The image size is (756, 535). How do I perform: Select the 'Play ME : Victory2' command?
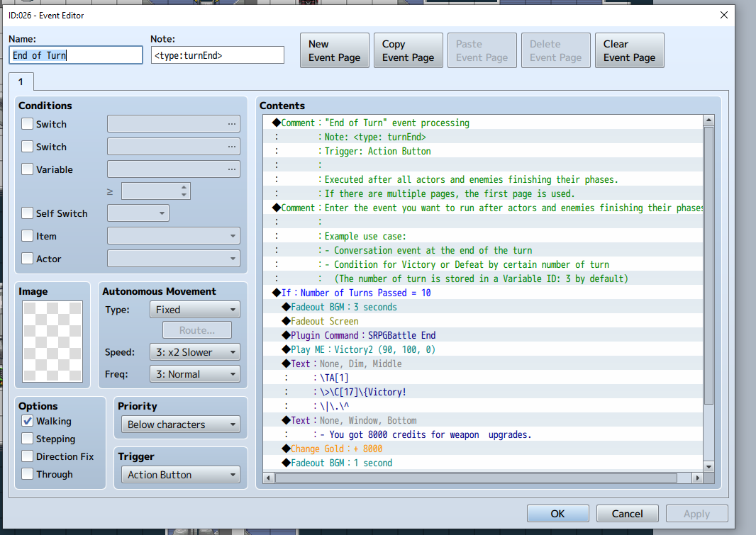pos(483,349)
